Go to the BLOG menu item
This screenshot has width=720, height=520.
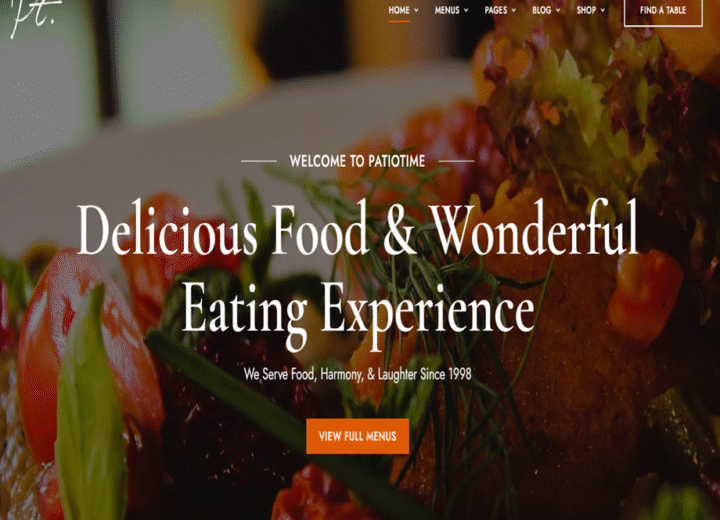coord(541,10)
